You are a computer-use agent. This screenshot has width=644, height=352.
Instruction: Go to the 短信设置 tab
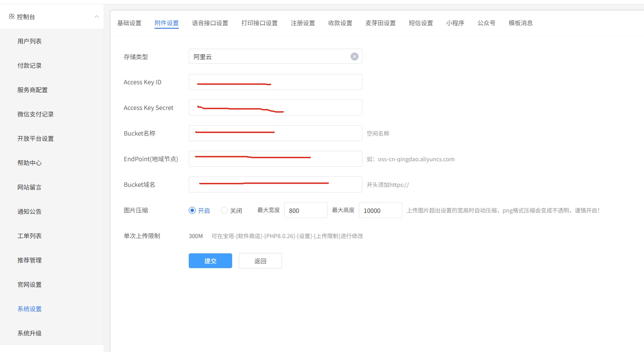421,23
